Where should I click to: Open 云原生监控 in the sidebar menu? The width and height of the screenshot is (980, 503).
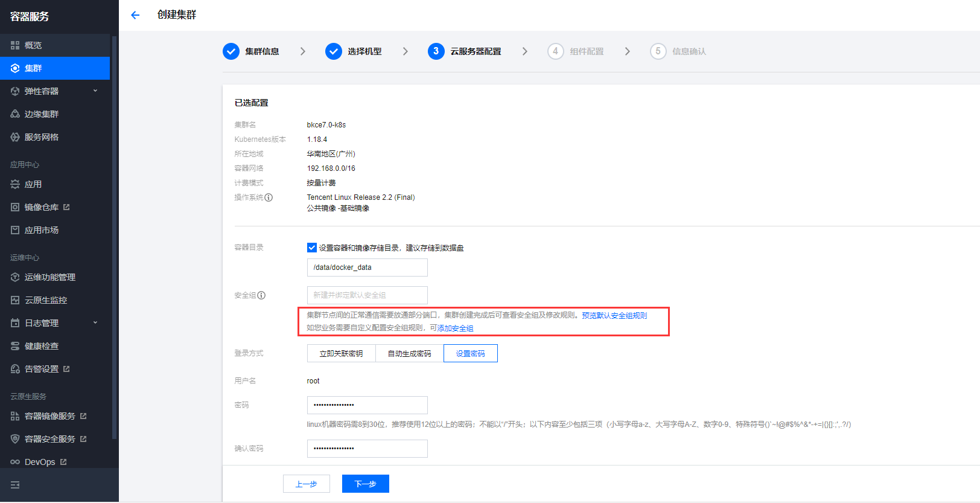point(45,300)
